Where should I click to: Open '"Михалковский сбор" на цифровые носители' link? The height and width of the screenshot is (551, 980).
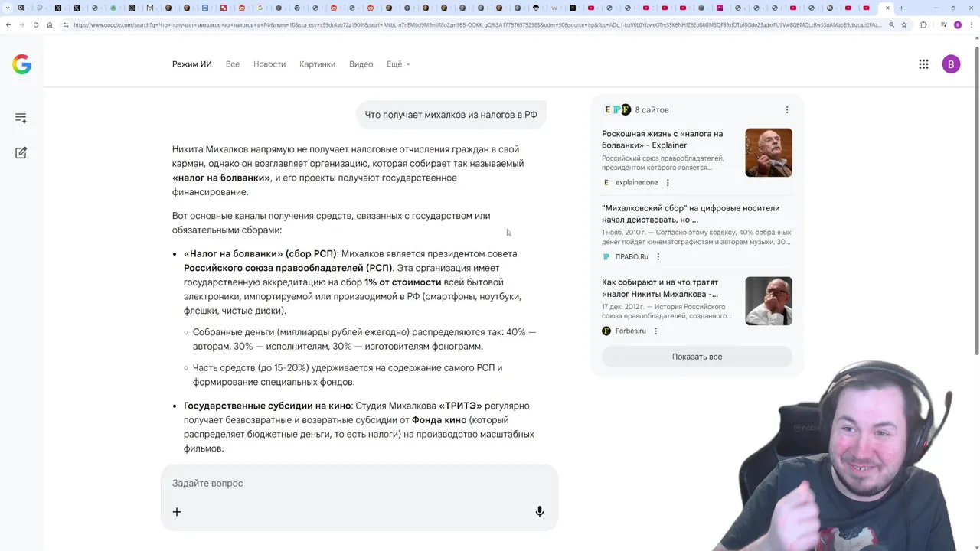tap(691, 214)
